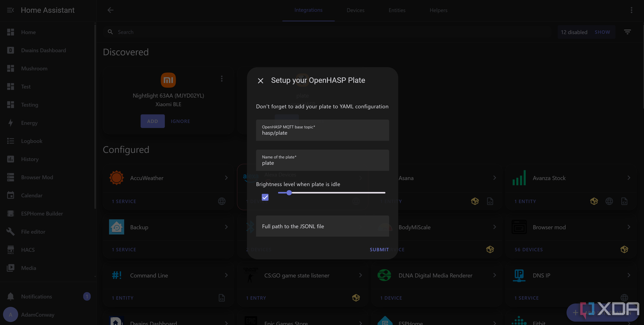The height and width of the screenshot is (325, 644).
Task: Submit the OpenHASP plate setup
Action: click(x=379, y=249)
